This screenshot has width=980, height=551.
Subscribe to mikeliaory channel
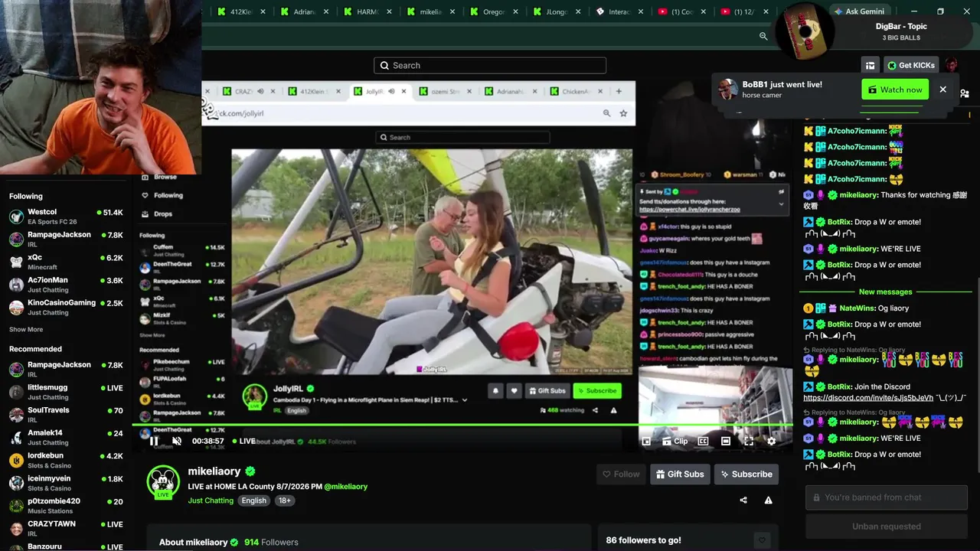coord(746,474)
